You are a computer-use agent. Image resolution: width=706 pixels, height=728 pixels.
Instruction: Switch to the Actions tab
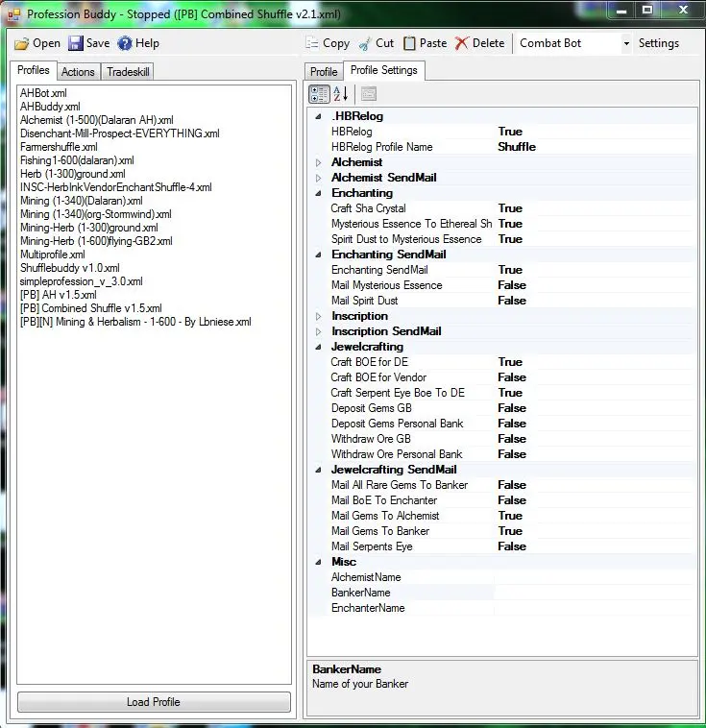(x=78, y=72)
